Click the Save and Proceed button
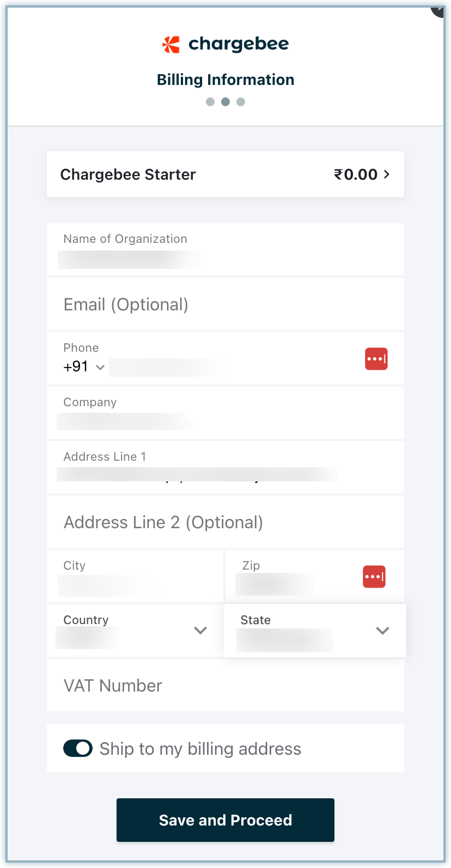Viewport: 451px width, 868px height. tap(225, 820)
